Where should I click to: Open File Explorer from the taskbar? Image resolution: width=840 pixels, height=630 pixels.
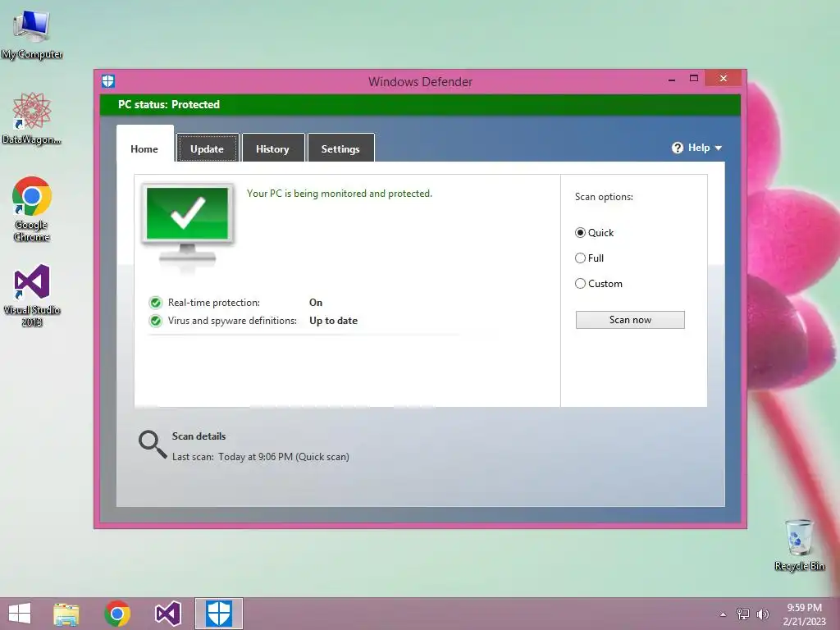(66, 614)
